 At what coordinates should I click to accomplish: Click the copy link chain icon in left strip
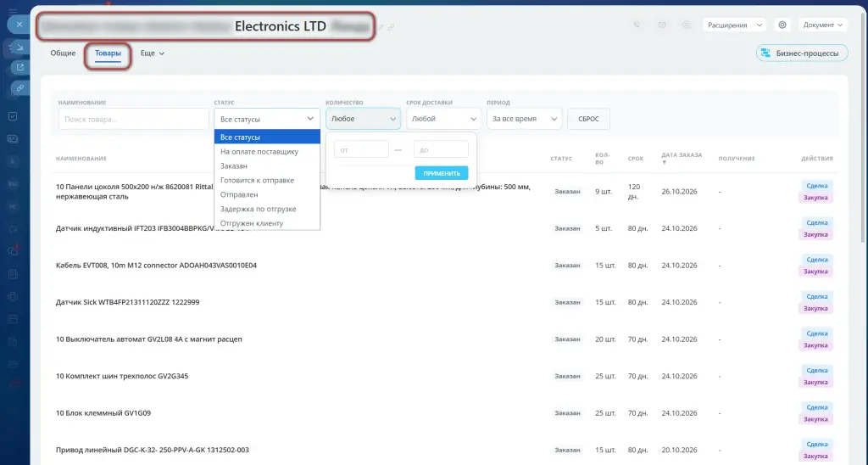coord(20,88)
